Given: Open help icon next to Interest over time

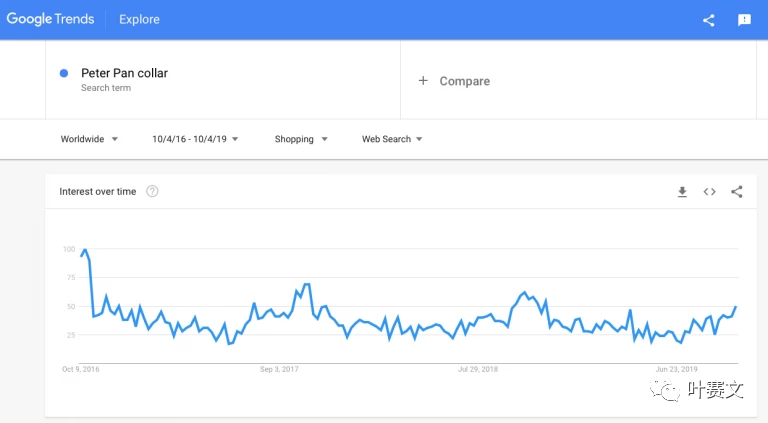Looking at the screenshot, I should [152, 191].
